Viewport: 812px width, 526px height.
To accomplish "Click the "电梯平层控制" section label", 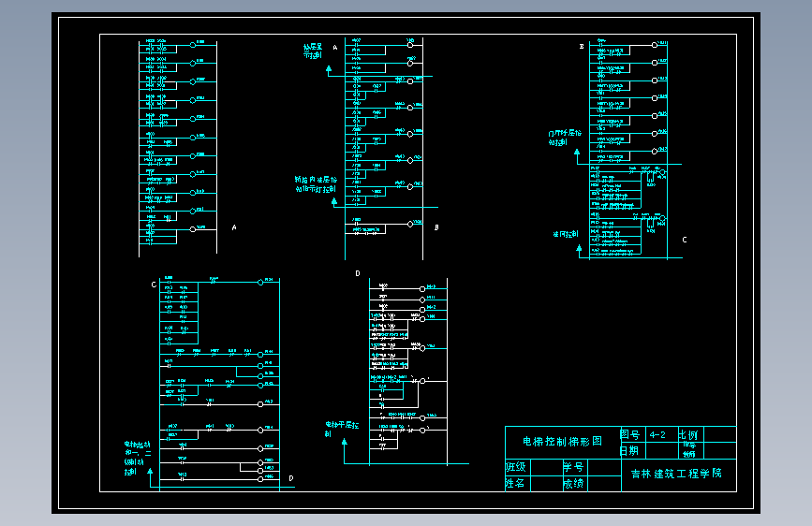I will (341, 430).
